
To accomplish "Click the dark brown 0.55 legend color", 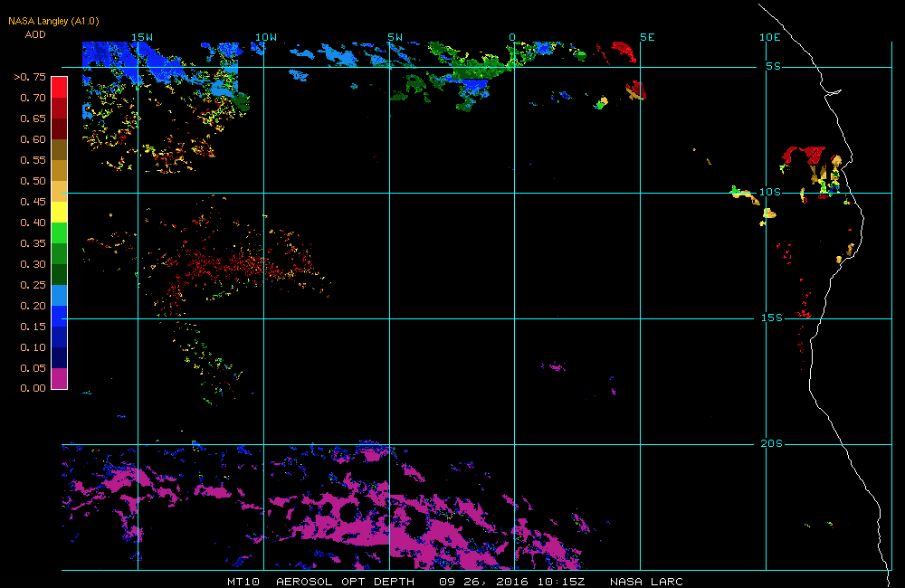I will pyautogui.click(x=60, y=149).
